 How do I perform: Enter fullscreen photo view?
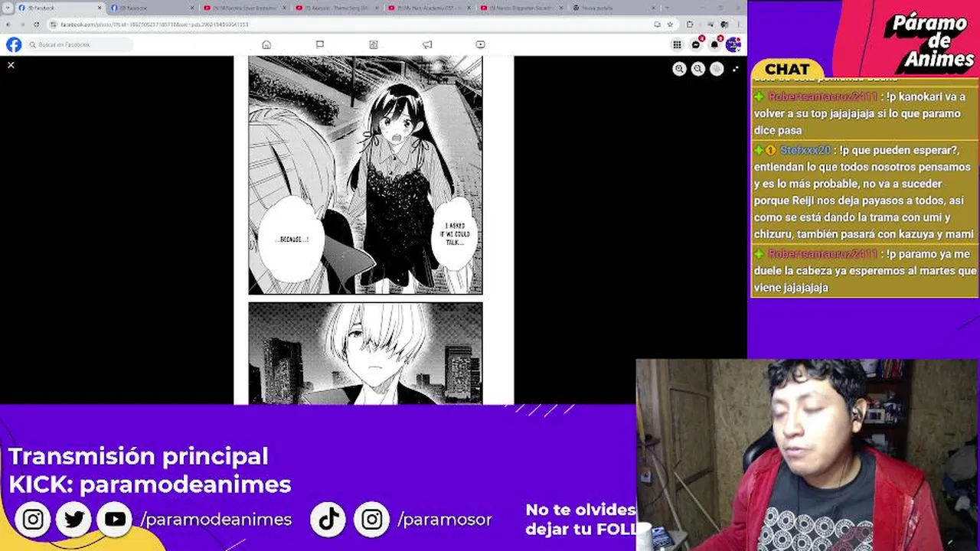[x=735, y=69]
